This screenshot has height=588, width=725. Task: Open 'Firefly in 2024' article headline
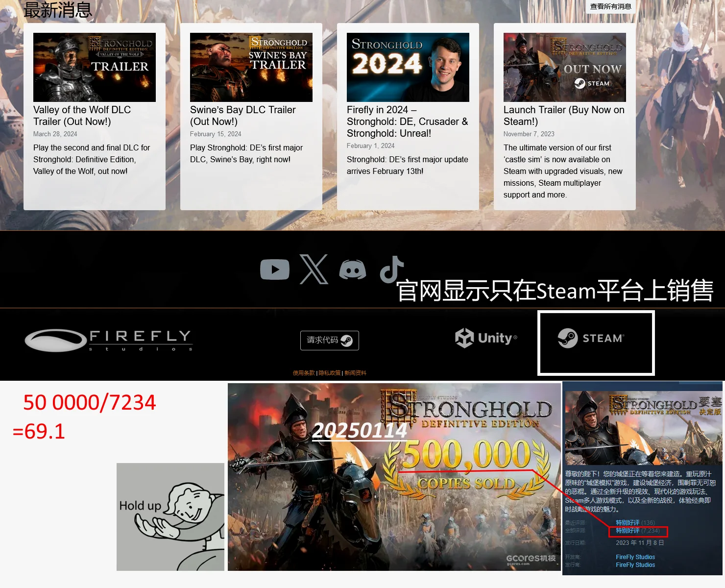408,122
